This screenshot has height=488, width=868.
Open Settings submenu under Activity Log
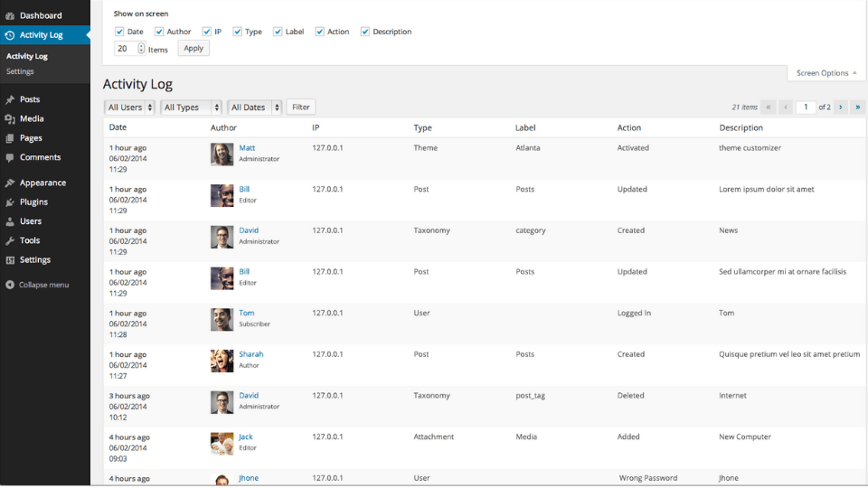coord(20,71)
